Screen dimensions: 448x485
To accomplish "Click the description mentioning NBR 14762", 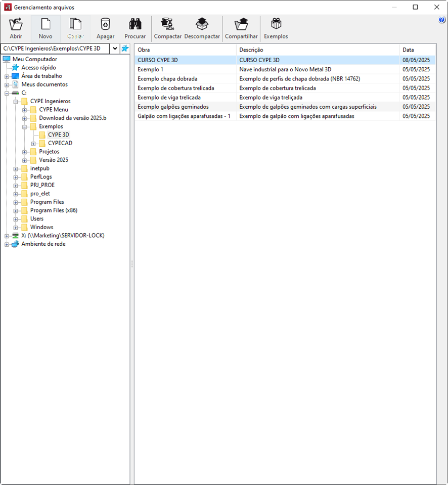I will [x=300, y=78].
